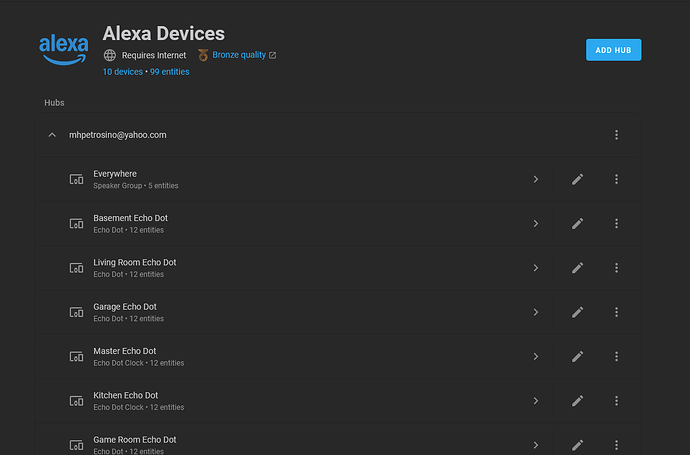Image resolution: width=690 pixels, height=455 pixels.
Task: Click the globe Requires Internet icon
Action: 110,55
